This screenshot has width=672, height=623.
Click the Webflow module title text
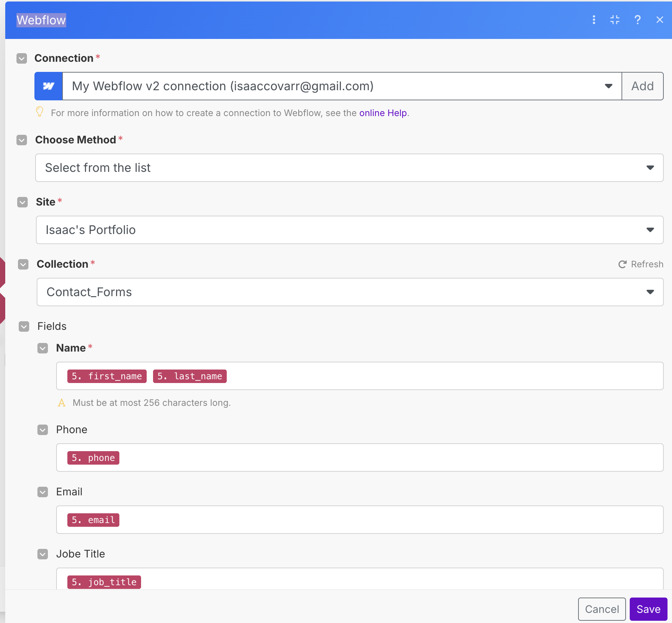[41, 20]
